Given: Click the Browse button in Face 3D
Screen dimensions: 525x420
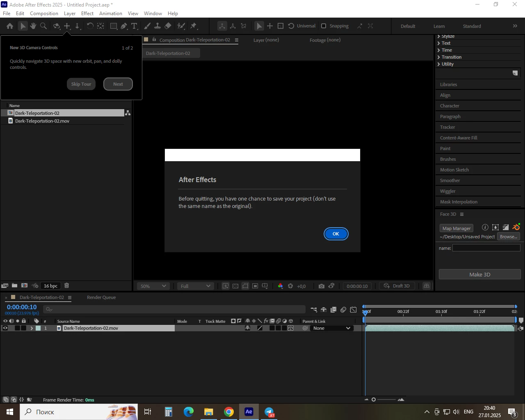Looking at the screenshot, I should point(509,237).
